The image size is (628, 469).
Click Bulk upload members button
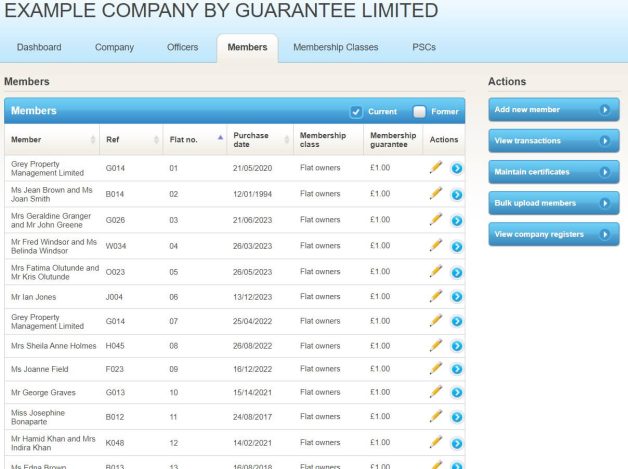point(553,203)
